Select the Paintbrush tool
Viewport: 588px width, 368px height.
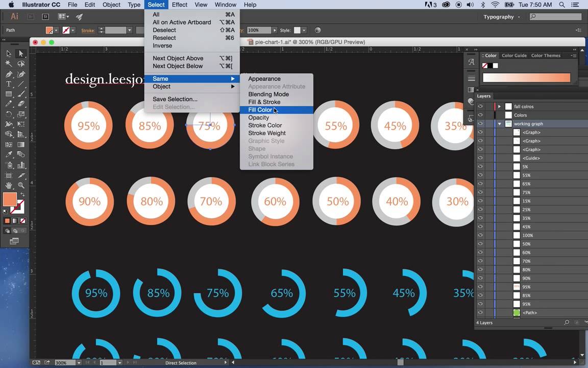pyautogui.click(x=21, y=94)
